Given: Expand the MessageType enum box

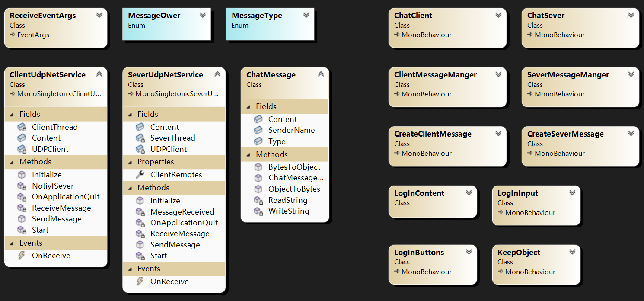Looking at the screenshot, I should tap(306, 15).
